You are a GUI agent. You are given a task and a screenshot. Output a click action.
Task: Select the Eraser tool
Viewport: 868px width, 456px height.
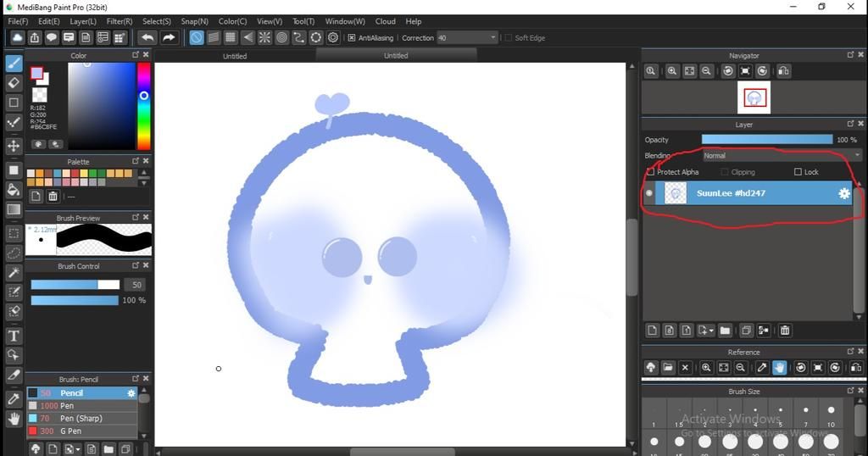click(x=14, y=83)
